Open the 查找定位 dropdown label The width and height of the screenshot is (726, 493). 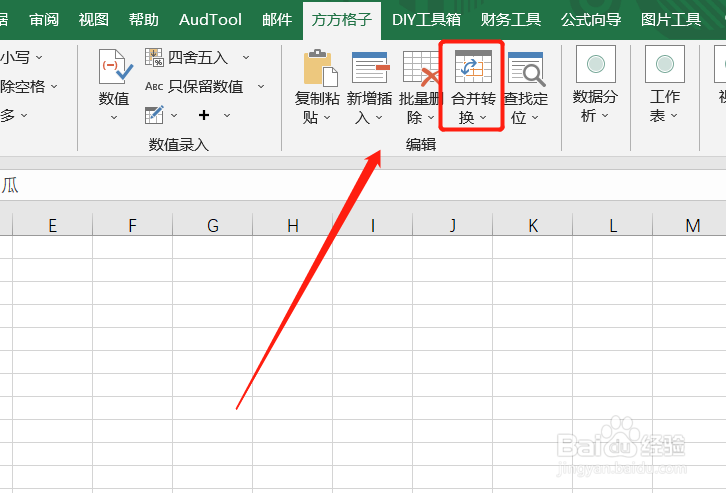tap(526, 107)
